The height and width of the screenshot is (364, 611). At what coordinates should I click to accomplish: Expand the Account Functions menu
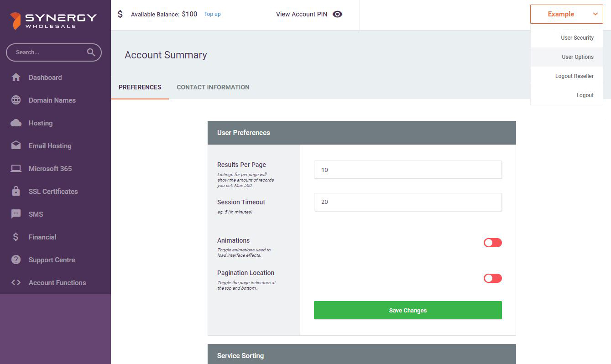57,283
